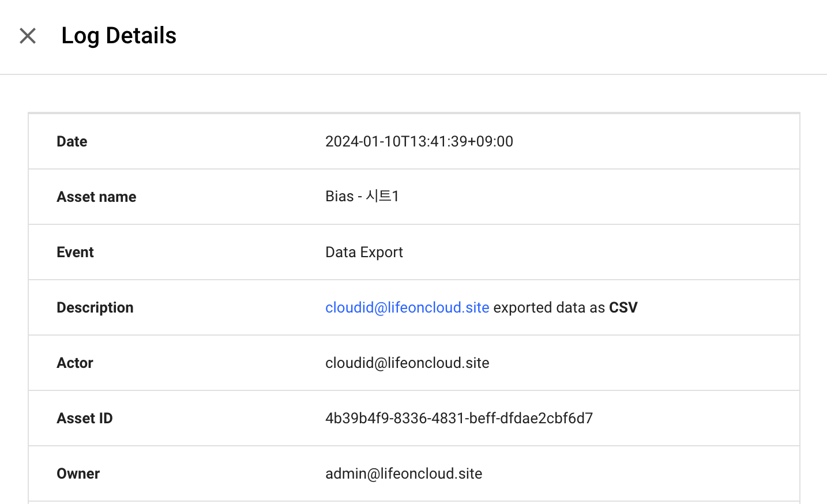This screenshot has height=504, width=827.
Task: Click the Actor email cloudid@lifeoncloud.site
Action: [x=407, y=363]
